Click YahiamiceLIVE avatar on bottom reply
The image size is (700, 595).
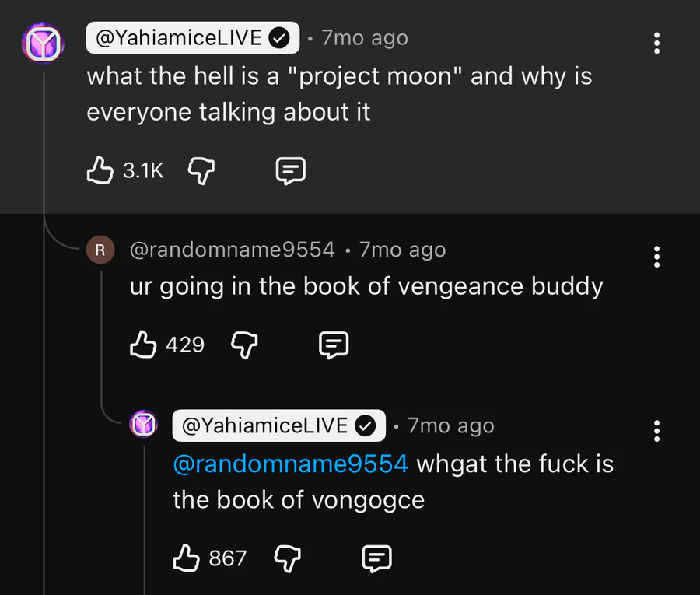143,425
